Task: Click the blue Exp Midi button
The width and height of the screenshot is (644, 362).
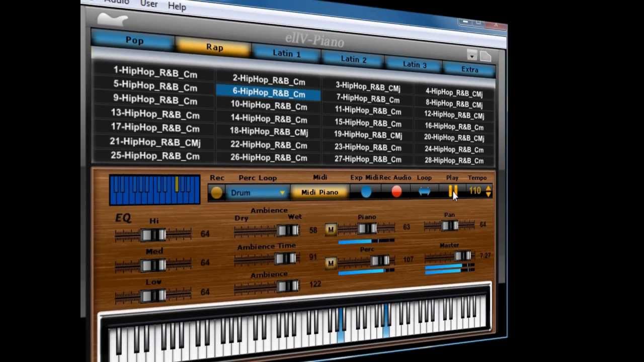Action: point(366,192)
